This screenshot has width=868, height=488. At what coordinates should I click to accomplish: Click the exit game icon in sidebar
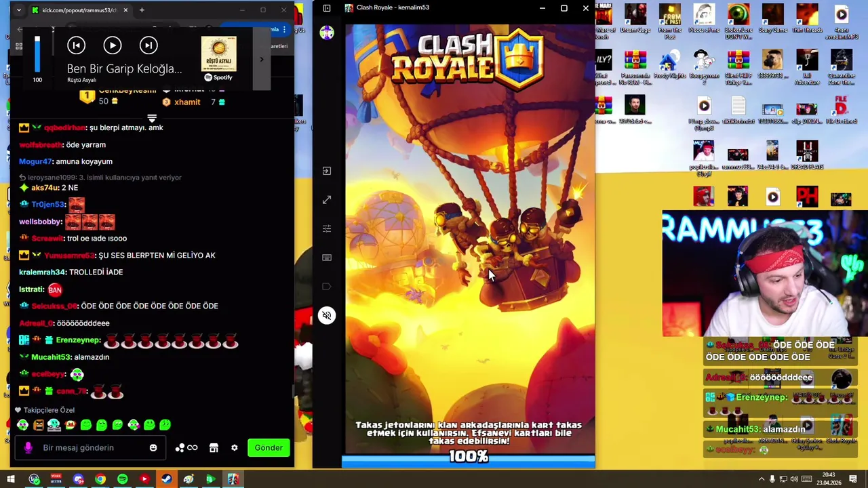click(x=327, y=171)
